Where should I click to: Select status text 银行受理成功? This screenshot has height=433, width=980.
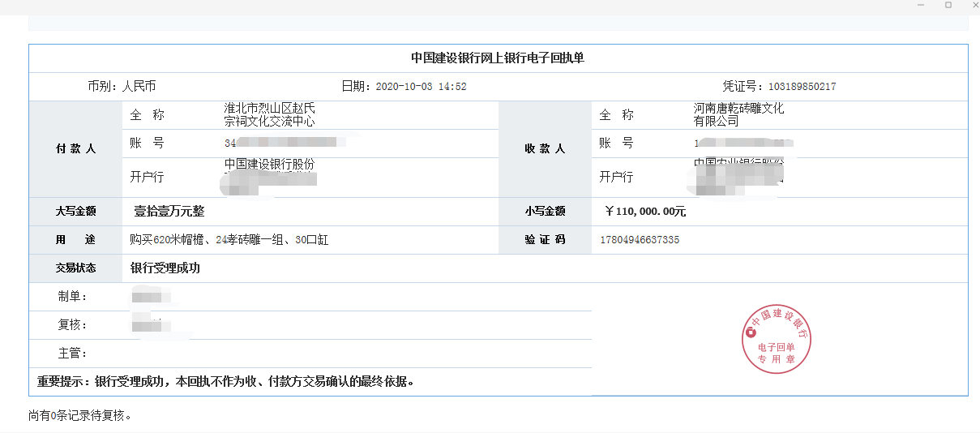[x=165, y=268]
